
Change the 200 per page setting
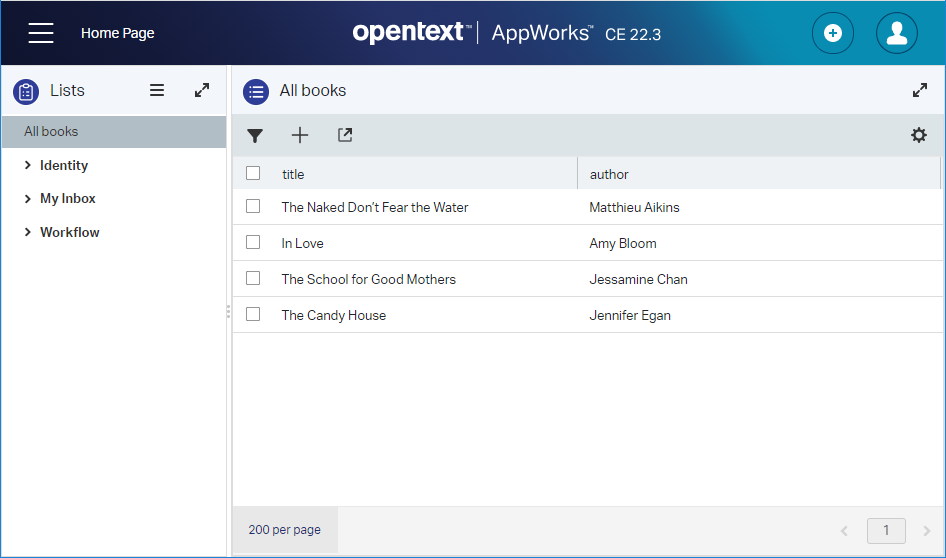[x=285, y=530]
